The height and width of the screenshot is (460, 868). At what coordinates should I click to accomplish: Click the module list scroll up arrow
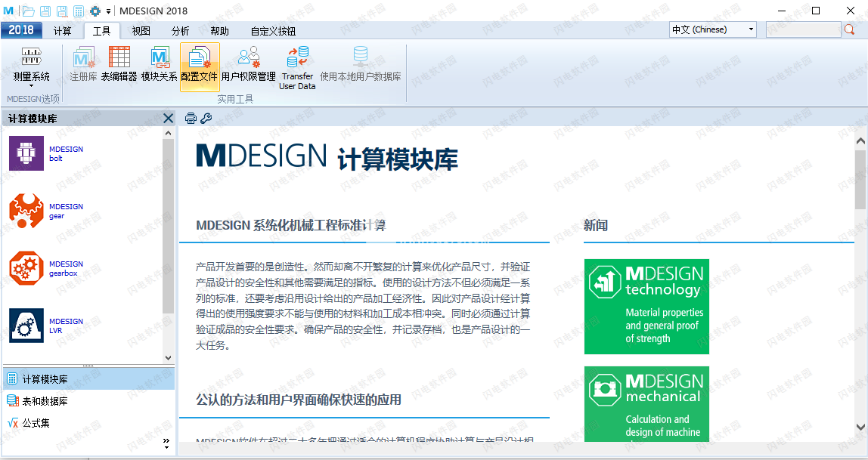tap(169, 133)
